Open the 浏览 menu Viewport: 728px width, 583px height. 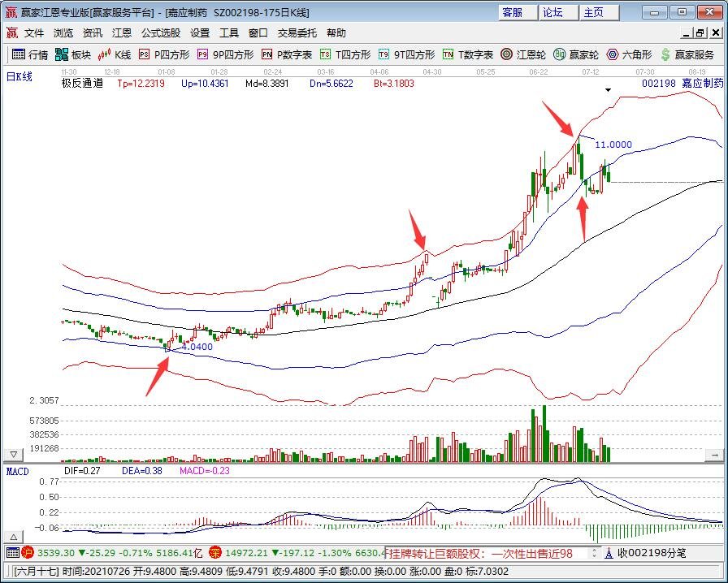coord(63,33)
